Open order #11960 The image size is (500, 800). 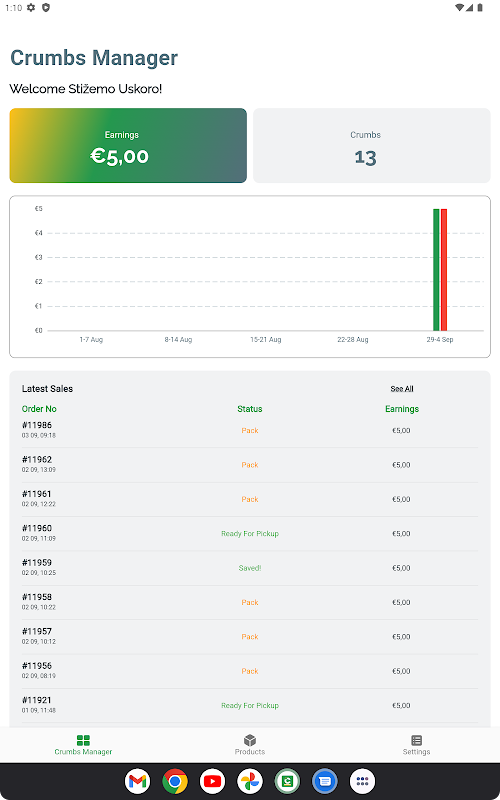(250, 534)
